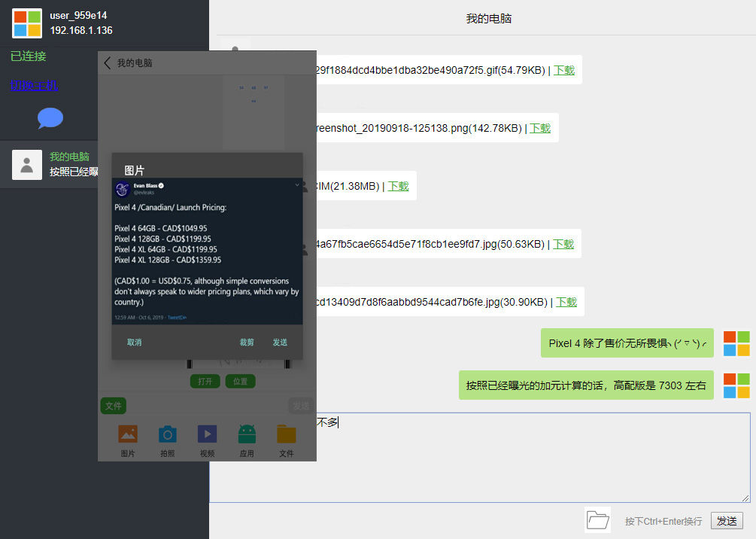Image resolution: width=756 pixels, height=539 pixels.
Task: Tap the 视频 video icon in phone overlay
Action: pyautogui.click(x=208, y=434)
